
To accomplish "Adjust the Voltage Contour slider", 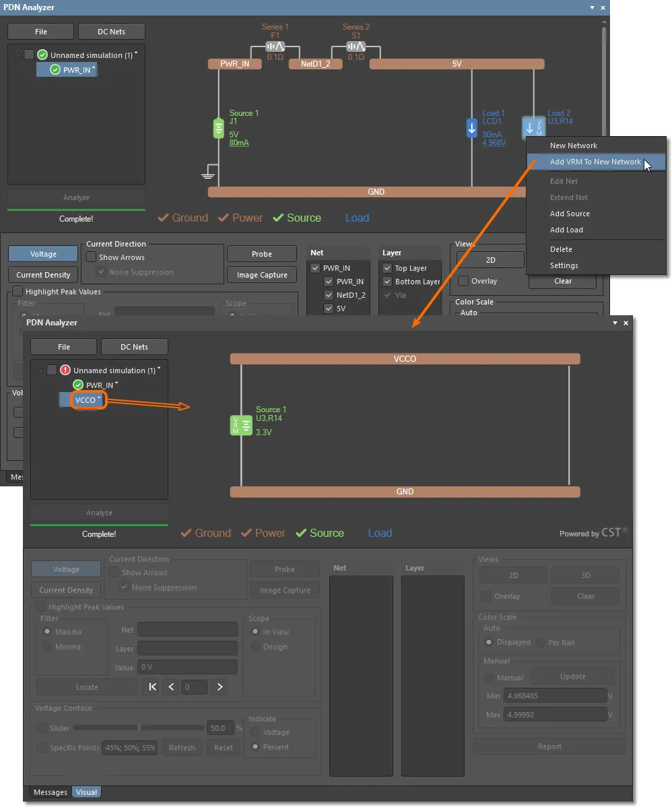I will pos(139,728).
